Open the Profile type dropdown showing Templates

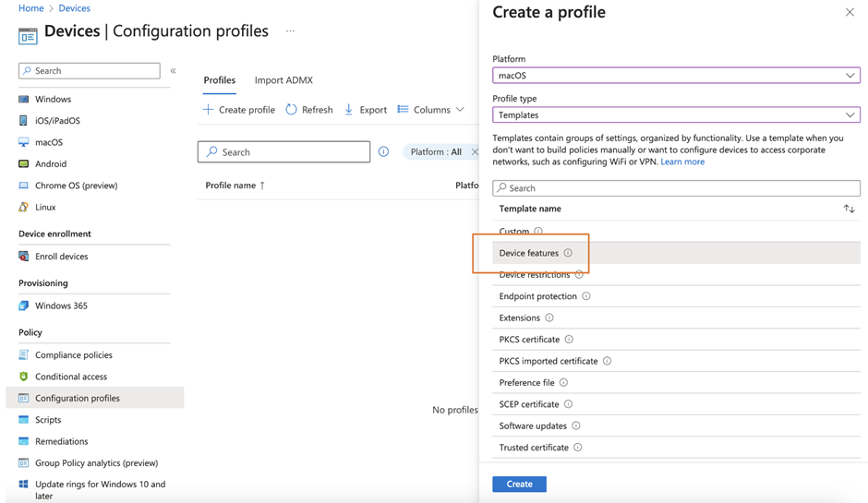click(x=676, y=115)
